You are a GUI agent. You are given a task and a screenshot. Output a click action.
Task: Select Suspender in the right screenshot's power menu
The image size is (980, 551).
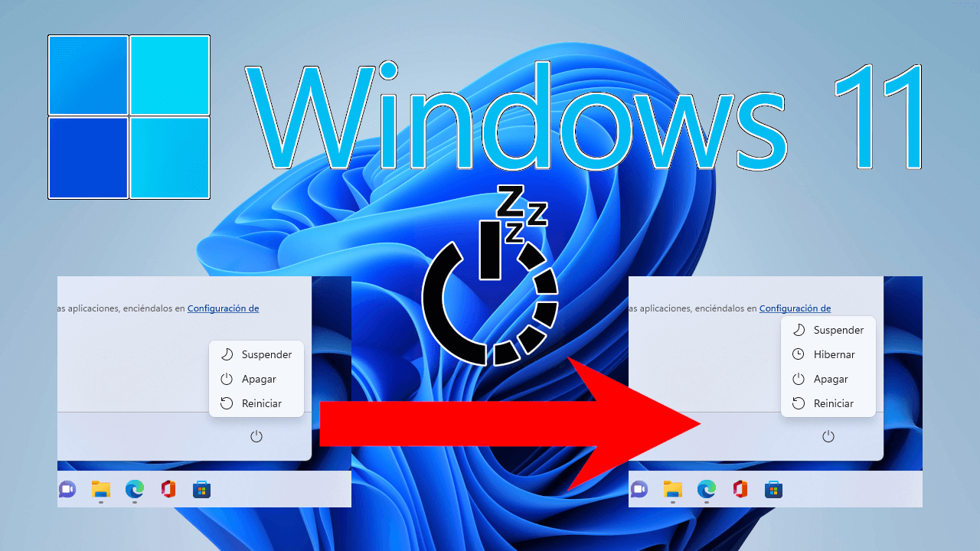pyautogui.click(x=828, y=330)
